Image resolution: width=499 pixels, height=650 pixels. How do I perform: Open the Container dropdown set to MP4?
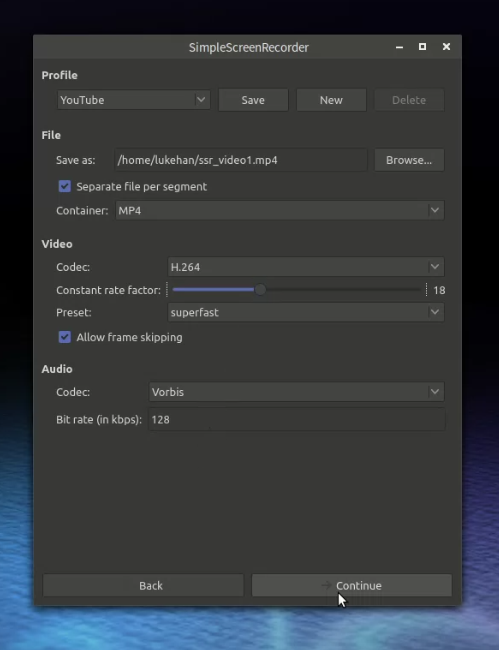(280, 211)
